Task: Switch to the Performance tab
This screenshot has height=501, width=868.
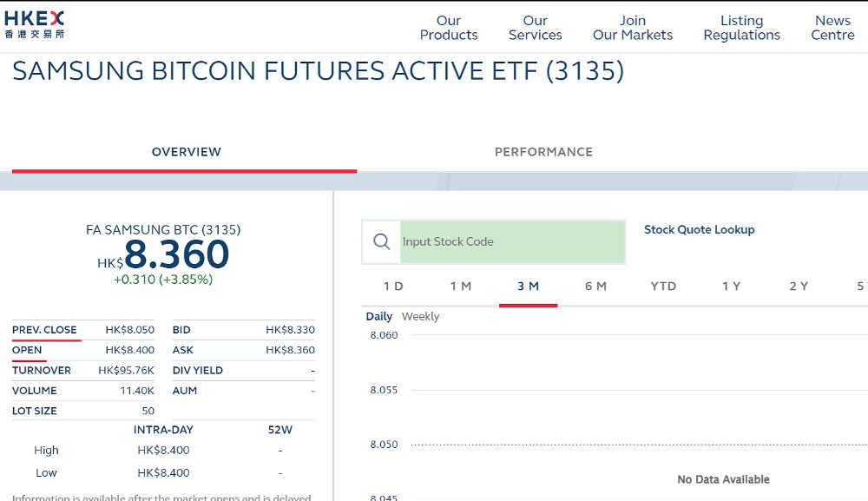Action: 544,152
